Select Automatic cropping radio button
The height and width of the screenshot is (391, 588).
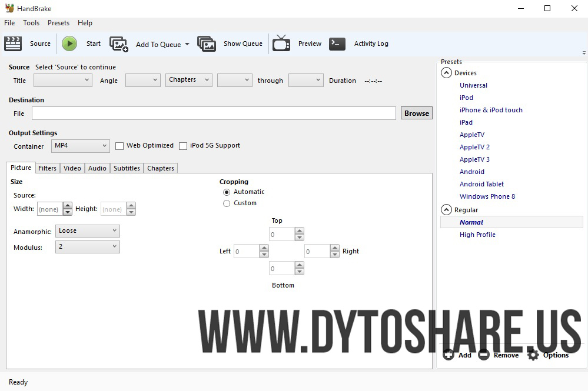tap(227, 192)
